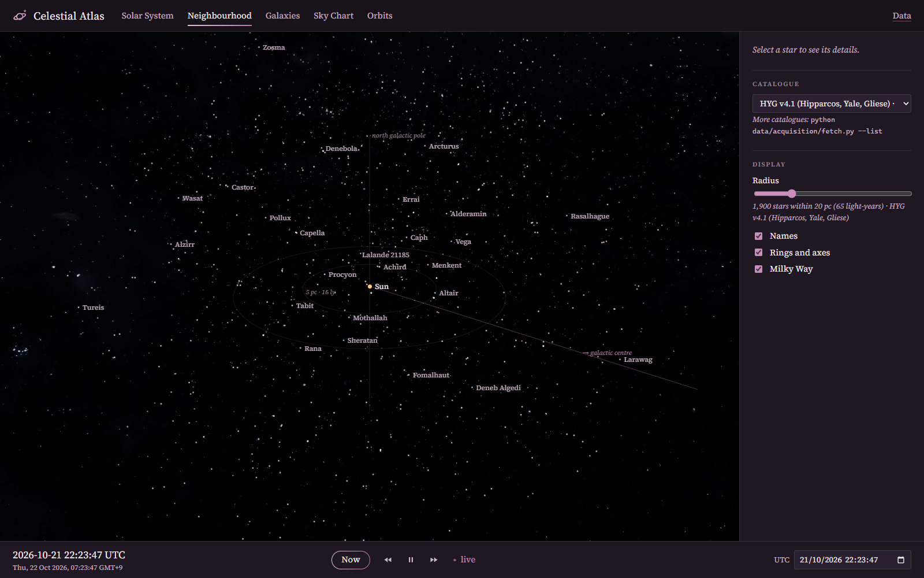Image resolution: width=924 pixels, height=578 pixels.
Task: Select the star Capella
Action: tap(312, 233)
